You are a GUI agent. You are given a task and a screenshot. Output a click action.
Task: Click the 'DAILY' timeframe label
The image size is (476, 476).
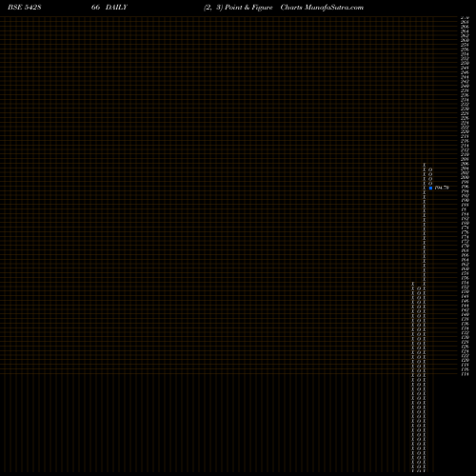tap(116, 8)
